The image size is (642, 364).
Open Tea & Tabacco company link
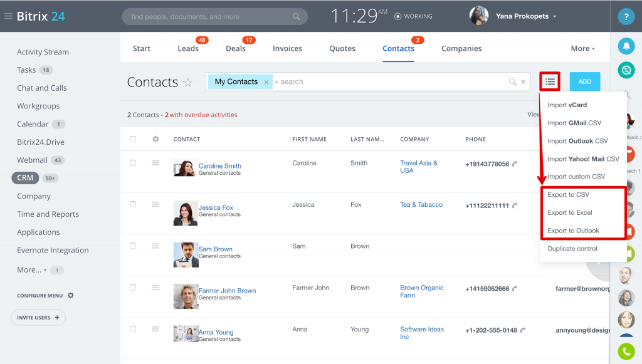[x=421, y=204]
